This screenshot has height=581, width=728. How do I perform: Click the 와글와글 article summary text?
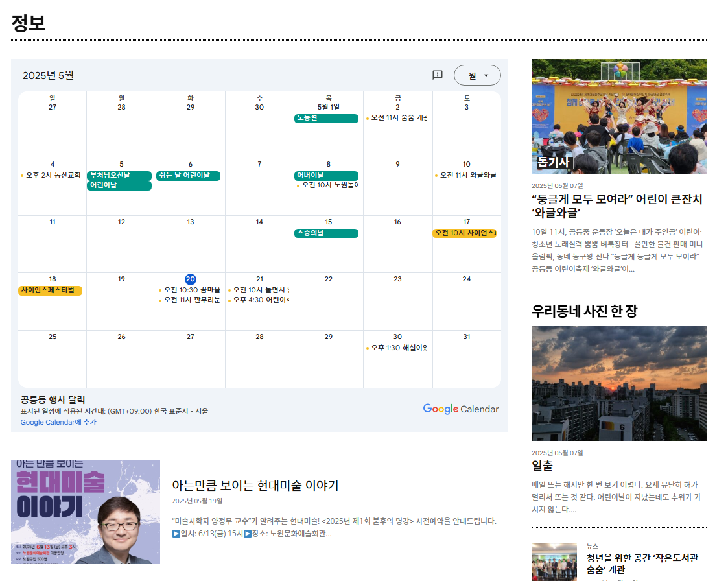(x=617, y=250)
